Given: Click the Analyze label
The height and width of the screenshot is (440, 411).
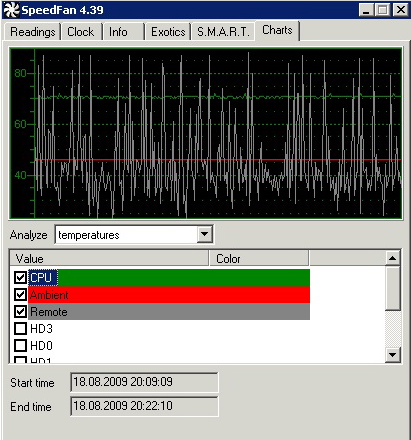Looking at the screenshot, I should pos(28,235).
